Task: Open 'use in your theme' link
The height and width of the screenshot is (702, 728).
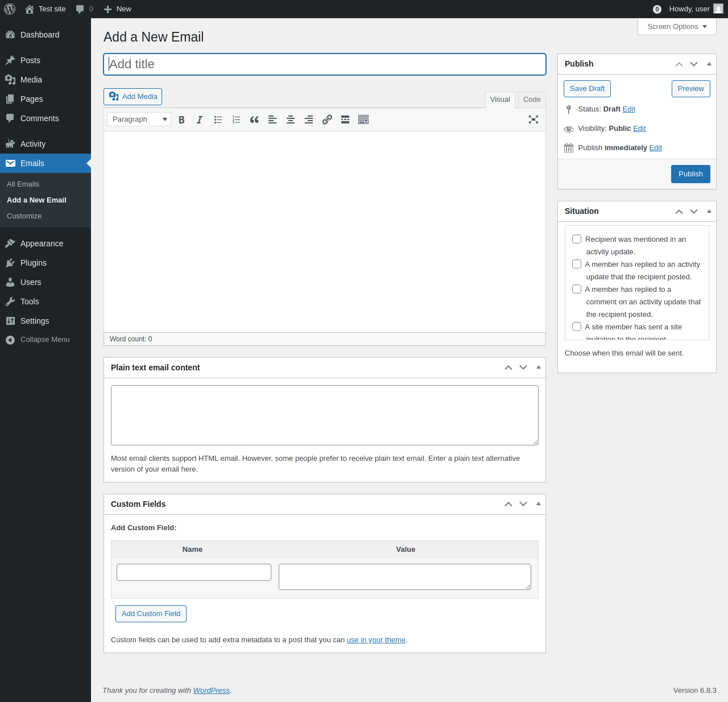Action: coord(376,640)
